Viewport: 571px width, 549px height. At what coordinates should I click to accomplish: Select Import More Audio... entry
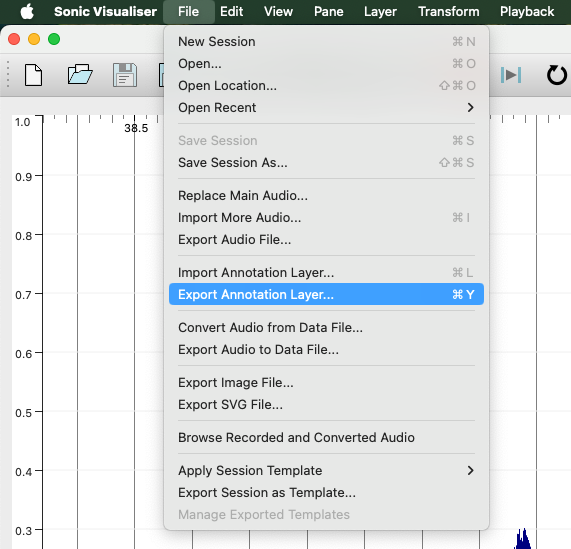pos(326,218)
